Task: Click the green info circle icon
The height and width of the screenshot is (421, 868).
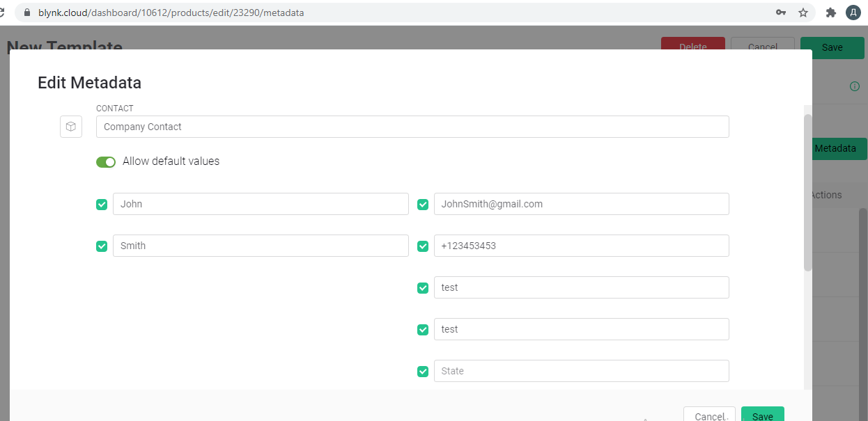Action: click(x=854, y=86)
